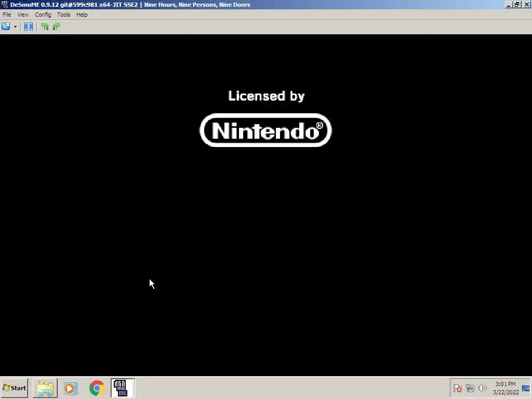The height and width of the screenshot is (399, 532).
Task: Click the rotate left green arrow icon
Action: tap(45, 26)
